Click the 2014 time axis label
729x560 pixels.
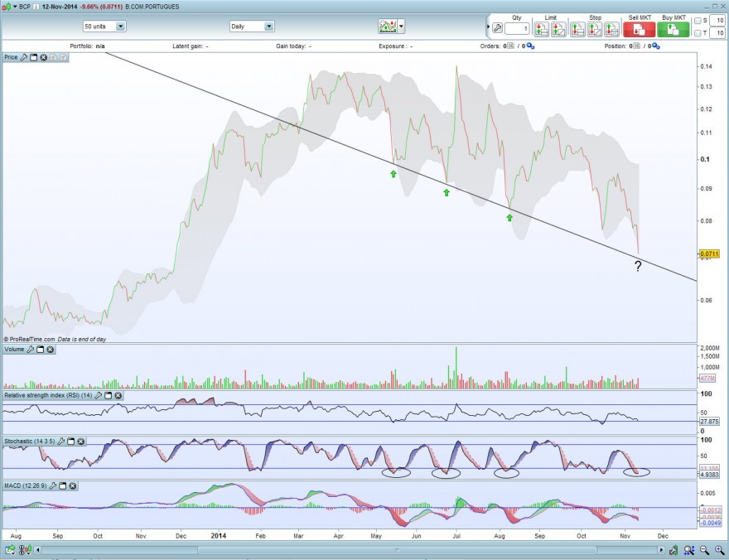point(219,536)
